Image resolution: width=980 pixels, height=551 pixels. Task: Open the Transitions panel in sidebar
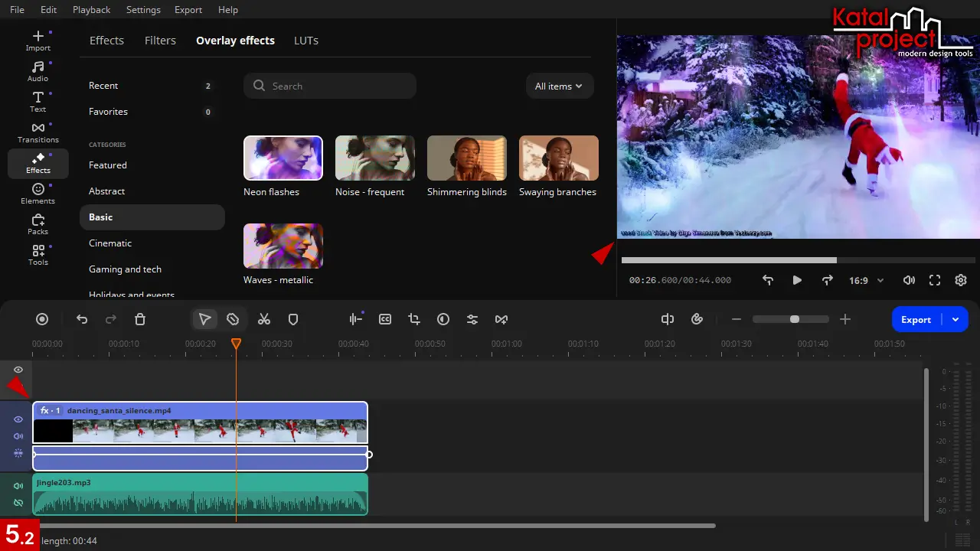tap(38, 132)
